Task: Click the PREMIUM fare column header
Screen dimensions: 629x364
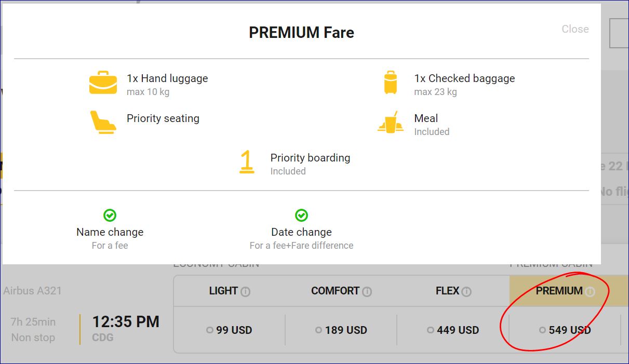Action: (559, 291)
